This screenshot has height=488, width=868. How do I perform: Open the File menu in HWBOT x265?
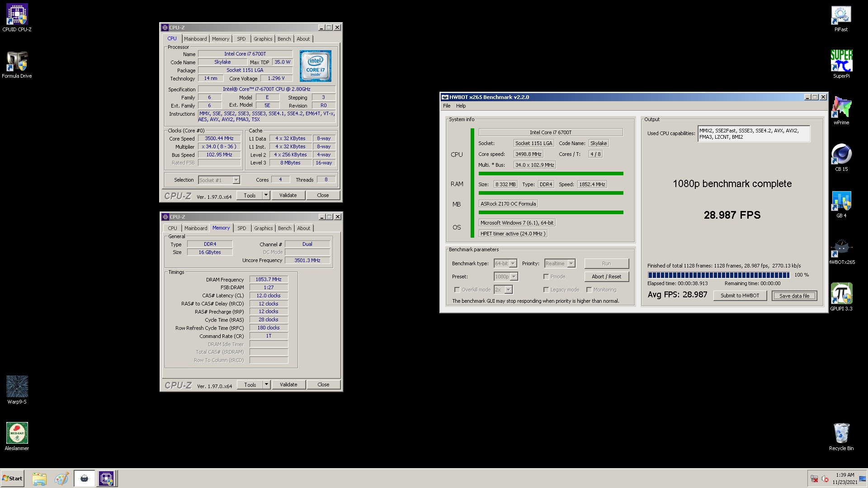pos(447,106)
